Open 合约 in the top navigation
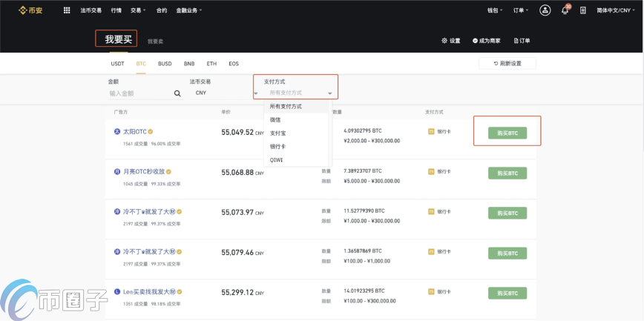This screenshot has height=321, width=644. coord(162,10)
